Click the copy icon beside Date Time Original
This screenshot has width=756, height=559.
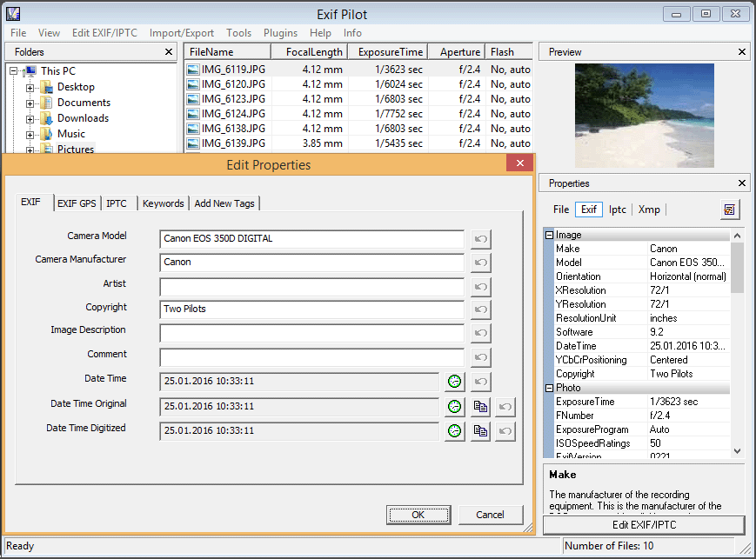pos(479,406)
